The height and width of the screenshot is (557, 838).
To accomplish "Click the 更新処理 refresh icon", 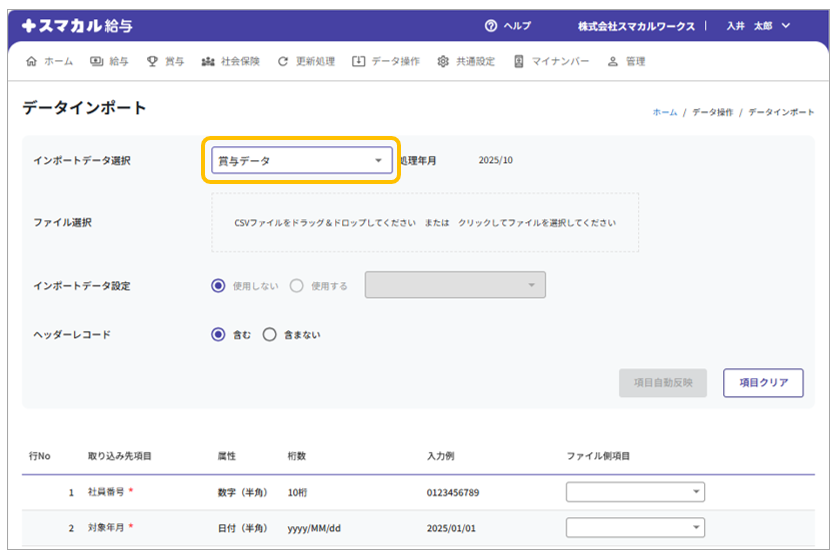I will click(283, 61).
